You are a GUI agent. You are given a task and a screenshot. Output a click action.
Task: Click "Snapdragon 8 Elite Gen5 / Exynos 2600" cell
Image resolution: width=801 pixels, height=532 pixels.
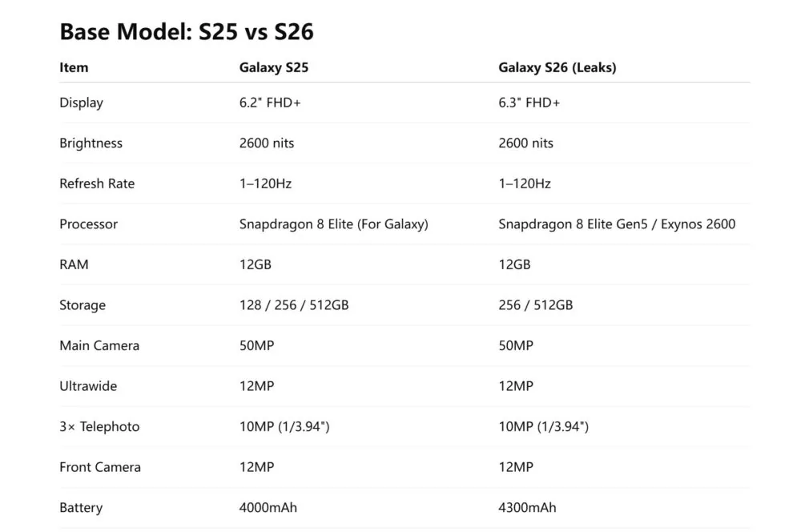tap(617, 224)
